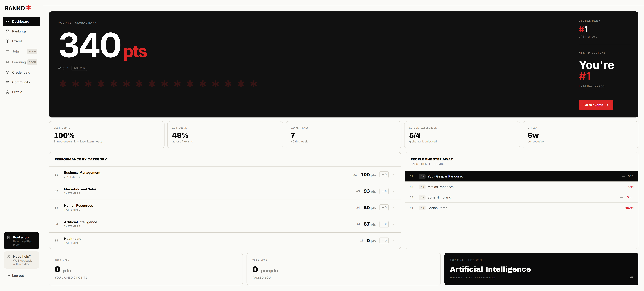Click the "67 pts" score value
This screenshot has height=291, width=644.
pyautogui.click(x=370, y=224)
